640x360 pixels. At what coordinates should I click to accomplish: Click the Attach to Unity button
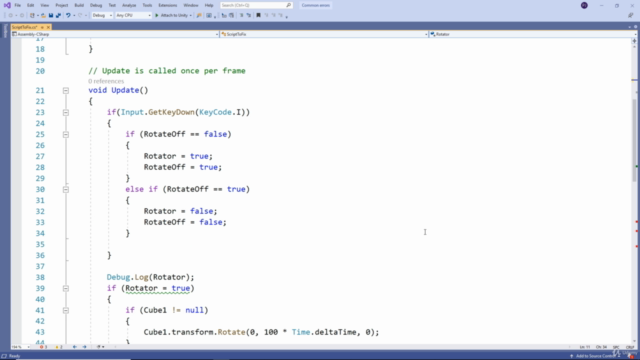click(171, 16)
